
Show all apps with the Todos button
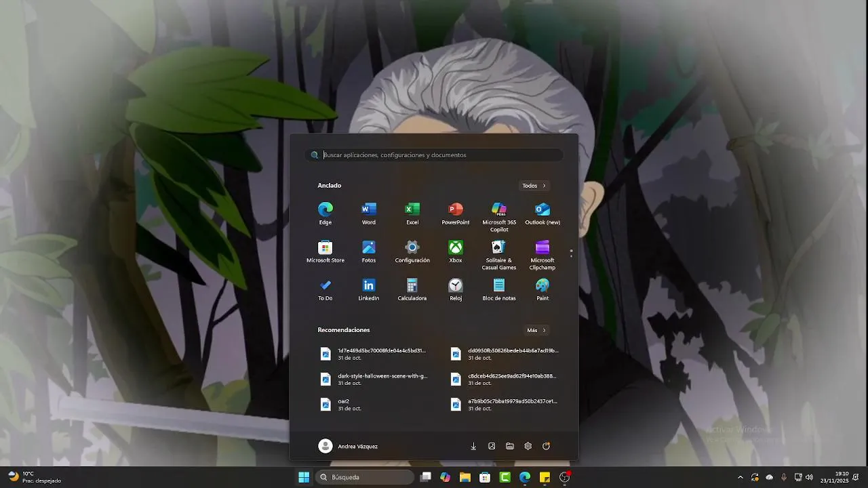point(534,186)
